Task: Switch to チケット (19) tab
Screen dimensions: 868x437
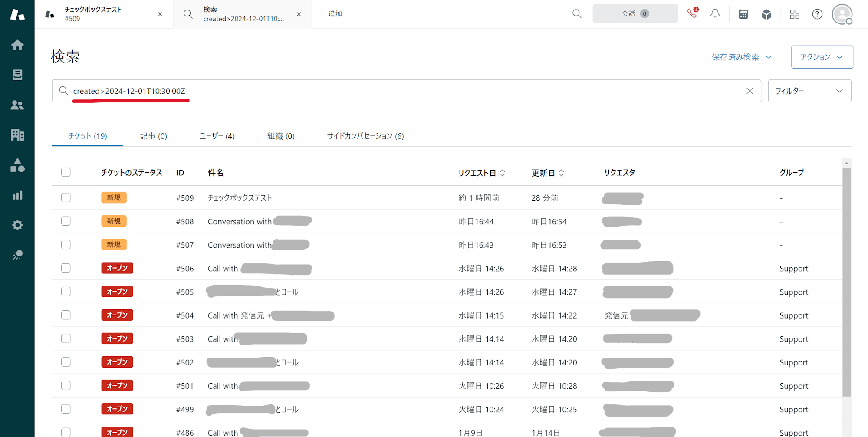Action: click(x=88, y=136)
